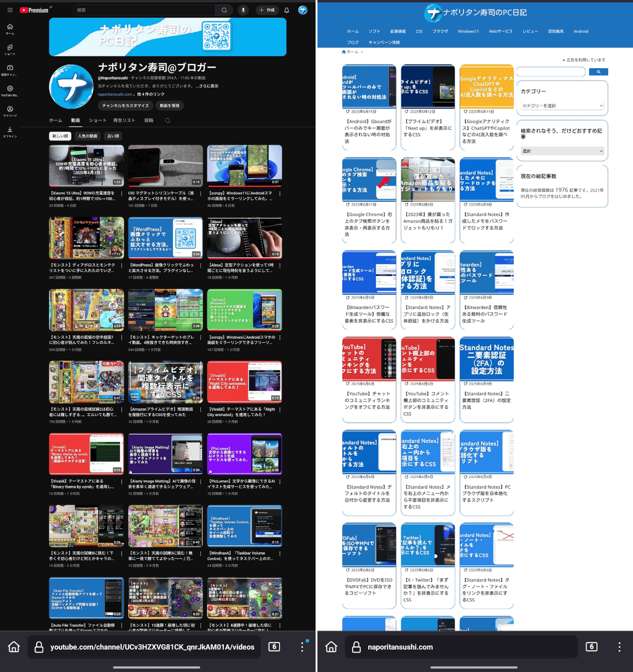Viewport: 633px width, 672px height.
Task: Click right browser home icon
Action: coord(331,647)
